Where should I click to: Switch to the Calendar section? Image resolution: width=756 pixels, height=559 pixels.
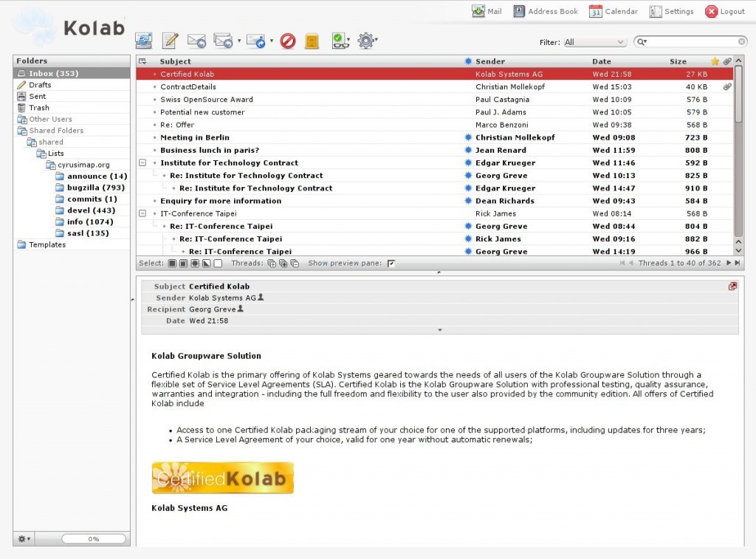click(x=620, y=11)
